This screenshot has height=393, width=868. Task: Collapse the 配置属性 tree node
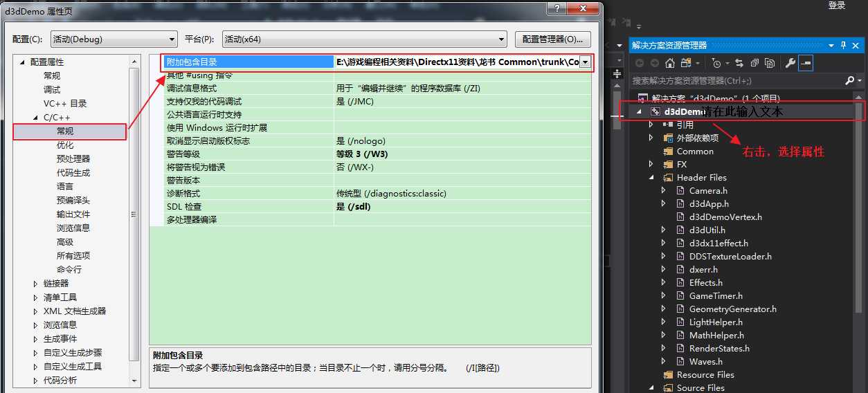click(23, 62)
